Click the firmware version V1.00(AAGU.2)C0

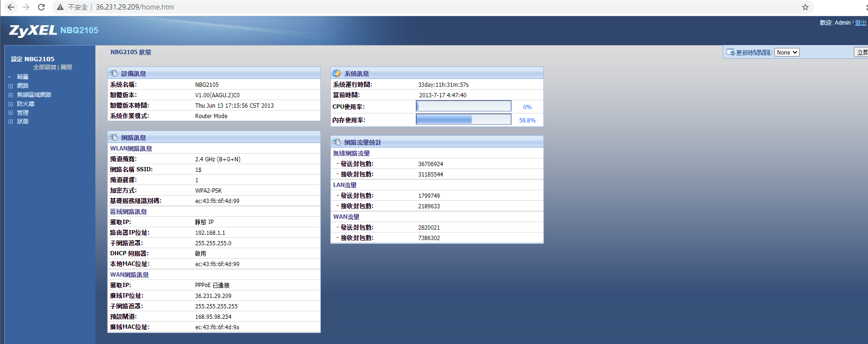tap(217, 95)
